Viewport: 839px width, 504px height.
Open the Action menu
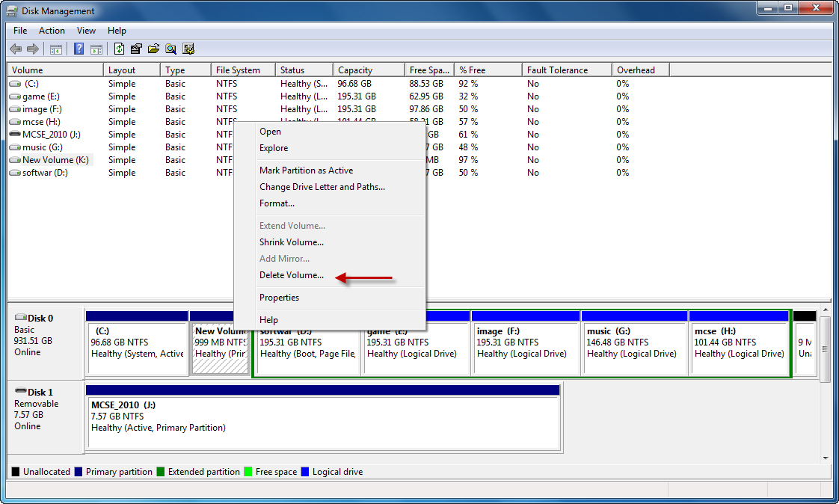(x=52, y=31)
